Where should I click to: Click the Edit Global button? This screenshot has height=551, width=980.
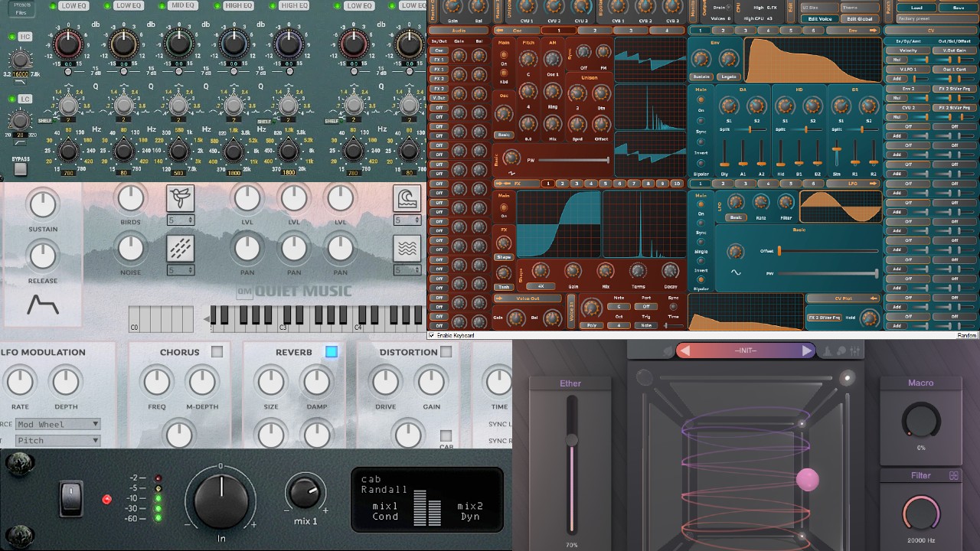point(860,19)
